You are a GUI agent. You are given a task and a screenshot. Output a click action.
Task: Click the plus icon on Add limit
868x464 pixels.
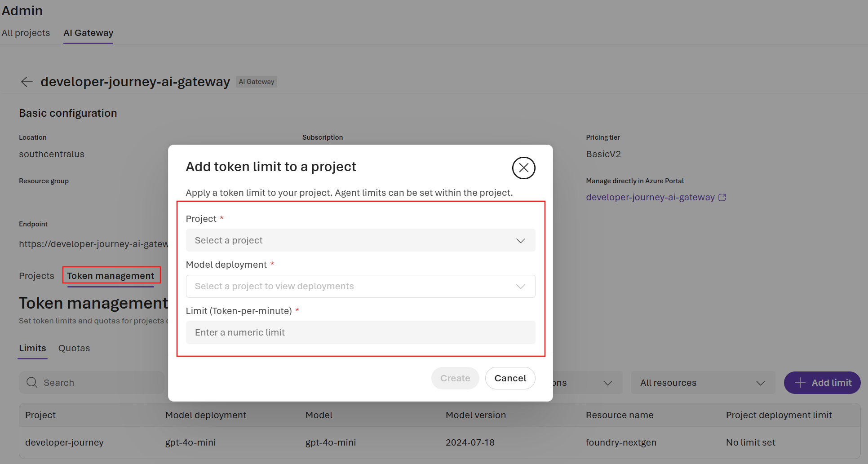click(x=800, y=383)
